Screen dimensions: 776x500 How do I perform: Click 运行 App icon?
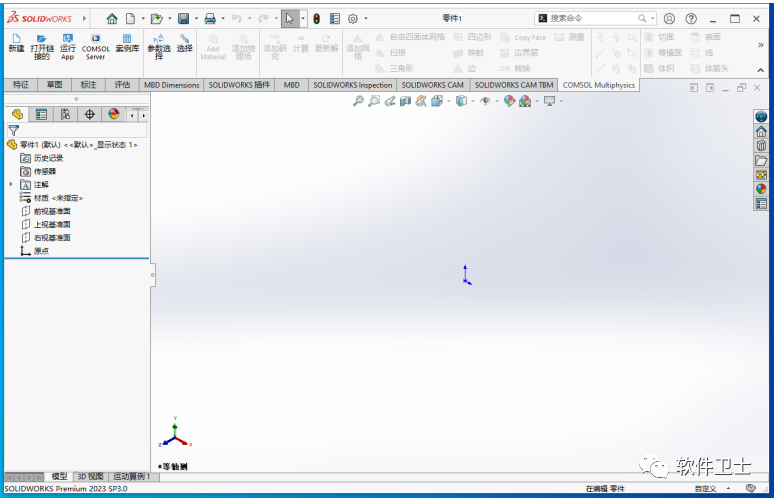(68, 47)
